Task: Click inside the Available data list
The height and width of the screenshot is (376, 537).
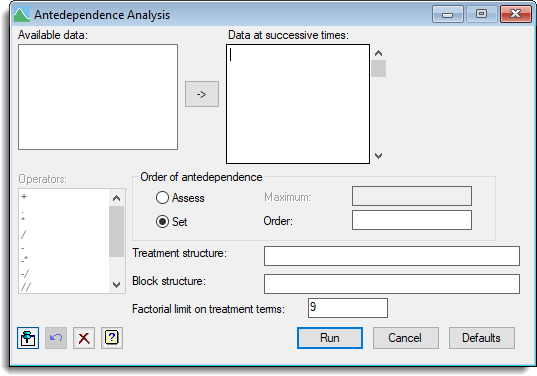Action: point(98,97)
